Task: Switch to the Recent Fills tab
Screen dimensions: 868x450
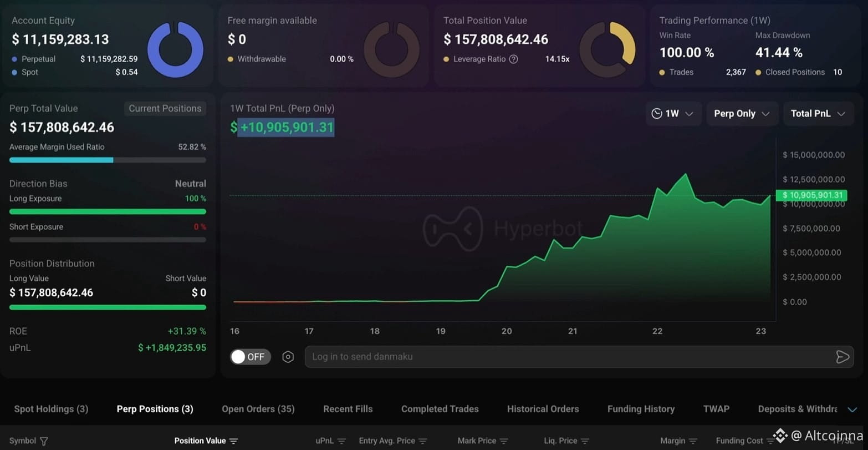Action: point(348,409)
